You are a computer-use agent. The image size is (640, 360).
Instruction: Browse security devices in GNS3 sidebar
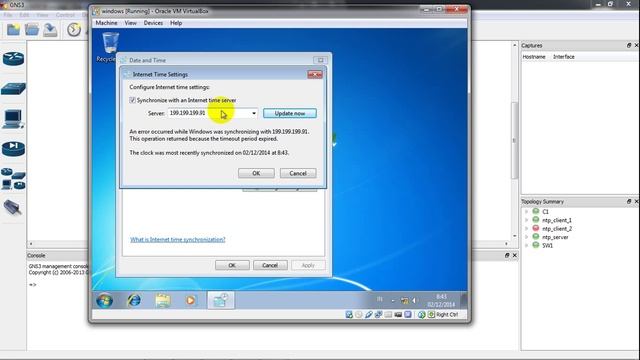13,149
